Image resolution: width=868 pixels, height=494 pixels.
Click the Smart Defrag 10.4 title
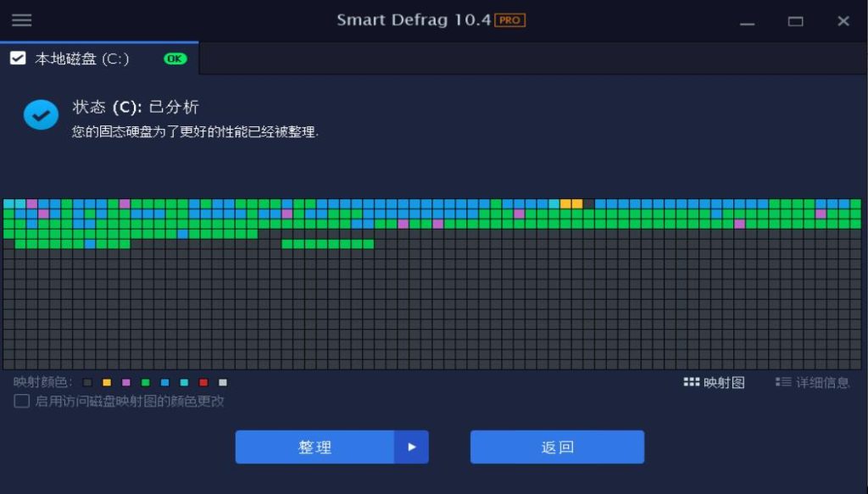pyautogui.click(x=414, y=20)
